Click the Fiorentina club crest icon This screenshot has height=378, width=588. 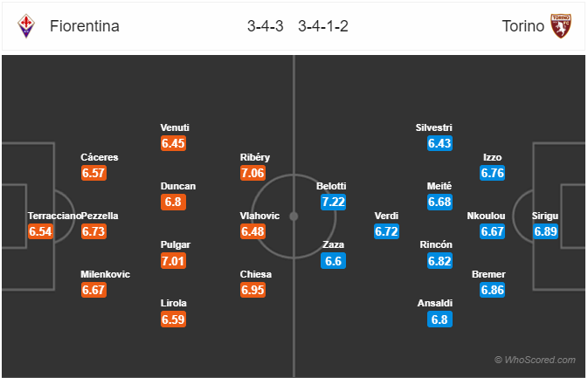(26, 26)
